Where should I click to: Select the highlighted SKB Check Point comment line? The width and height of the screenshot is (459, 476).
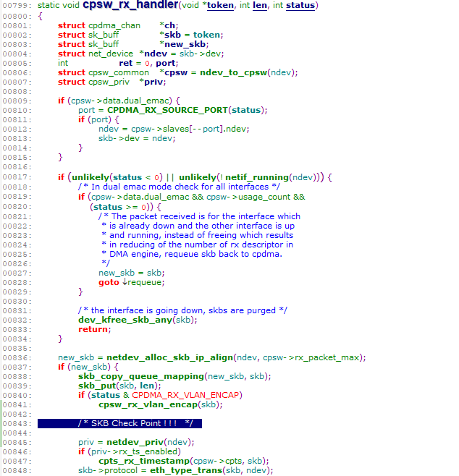pos(119,423)
